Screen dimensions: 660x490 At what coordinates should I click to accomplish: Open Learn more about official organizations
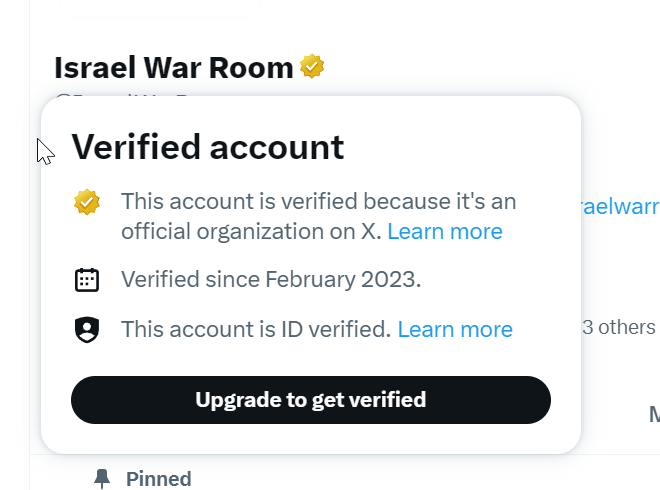[x=444, y=232]
